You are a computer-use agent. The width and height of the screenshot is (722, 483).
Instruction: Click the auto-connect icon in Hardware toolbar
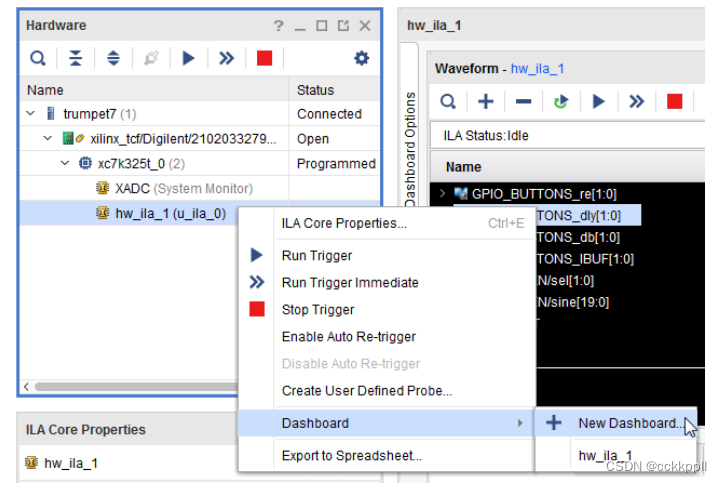coord(151,58)
